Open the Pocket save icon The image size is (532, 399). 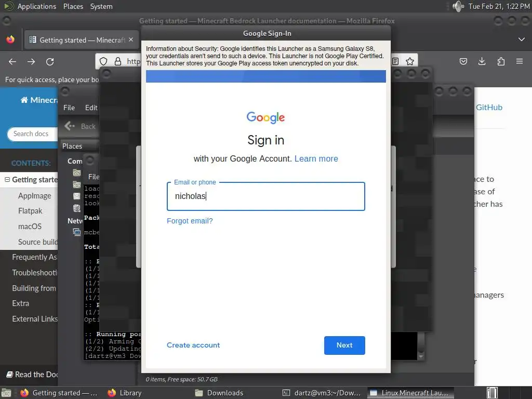tap(463, 61)
